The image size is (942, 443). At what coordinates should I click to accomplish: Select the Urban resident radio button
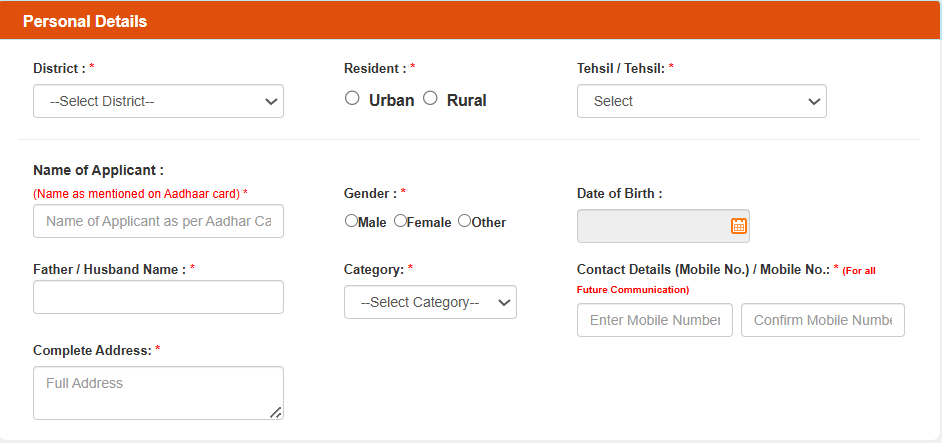click(352, 98)
